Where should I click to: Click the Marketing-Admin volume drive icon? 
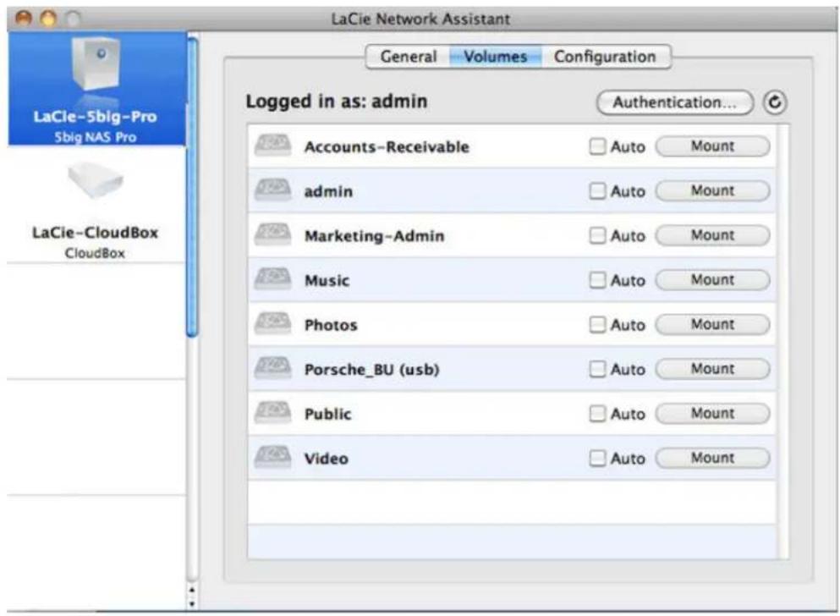273,235
